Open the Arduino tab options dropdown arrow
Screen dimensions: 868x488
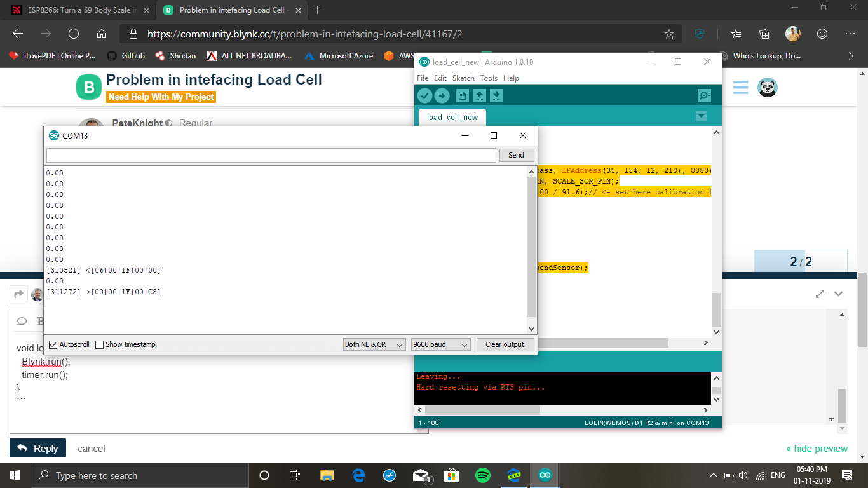(701, 116)
